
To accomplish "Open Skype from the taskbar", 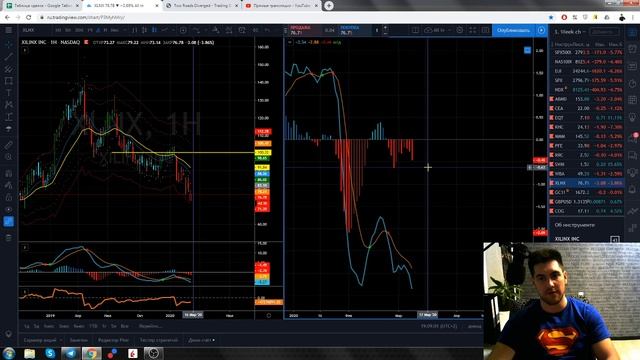I will [50, 353].
